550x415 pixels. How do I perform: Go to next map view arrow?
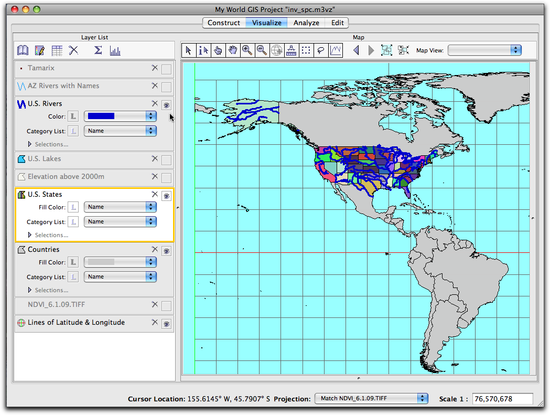[x=371, y=51]
